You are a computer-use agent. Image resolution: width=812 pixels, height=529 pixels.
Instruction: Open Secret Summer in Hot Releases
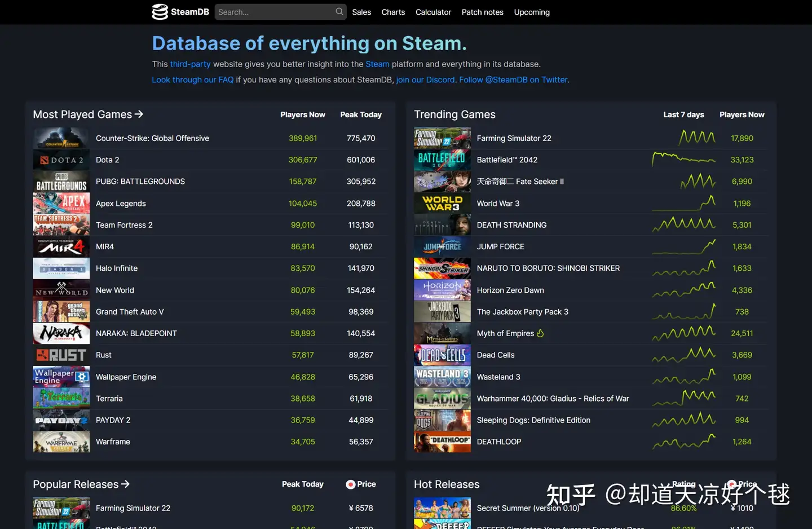tap(528, 508)
